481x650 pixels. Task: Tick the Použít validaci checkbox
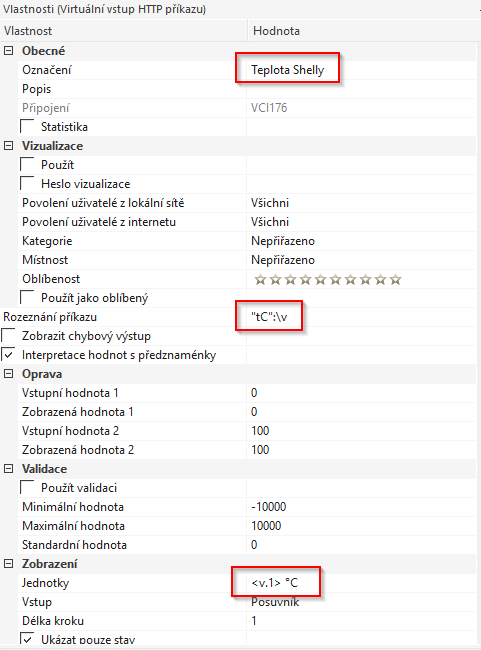[27, 488]
